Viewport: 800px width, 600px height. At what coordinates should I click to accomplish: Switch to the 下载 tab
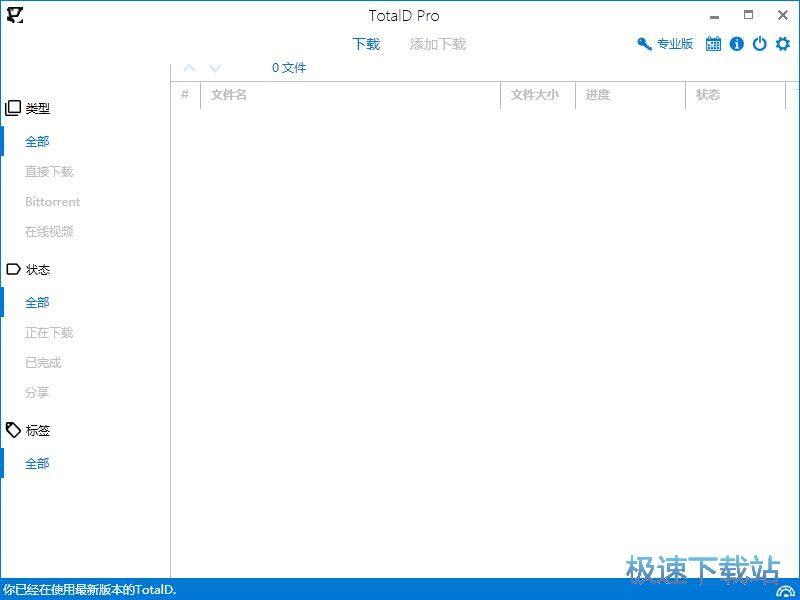pyautogui.click(x=366, y=44)
